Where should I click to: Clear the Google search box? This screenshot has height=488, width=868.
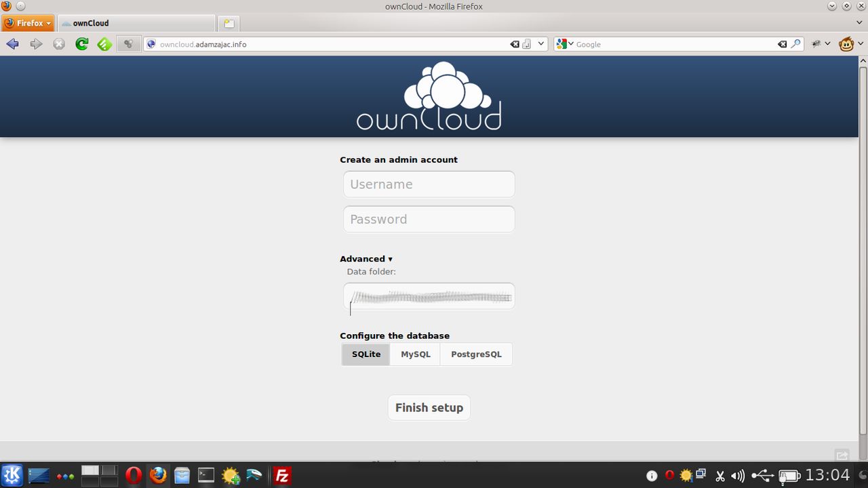pos(782,44)
